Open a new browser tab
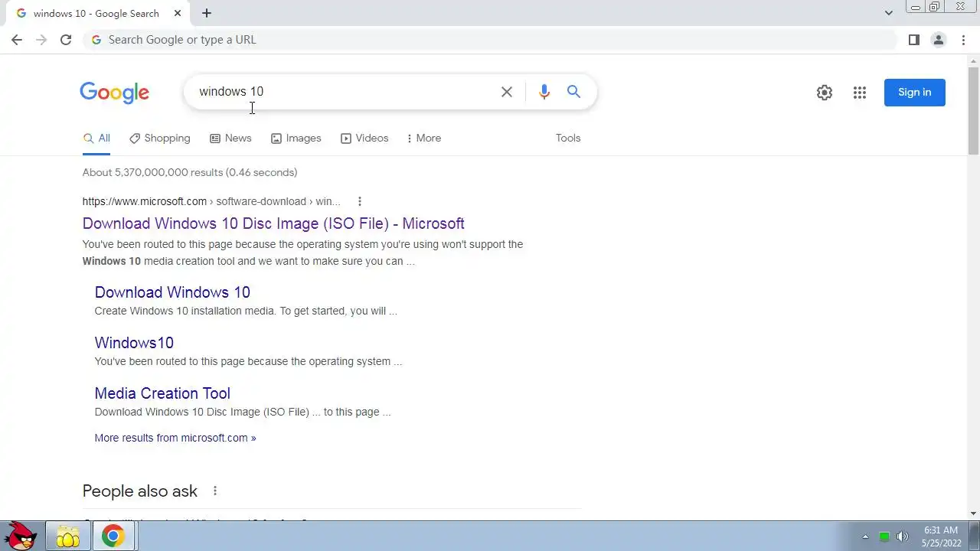 [x=207, y=13]
